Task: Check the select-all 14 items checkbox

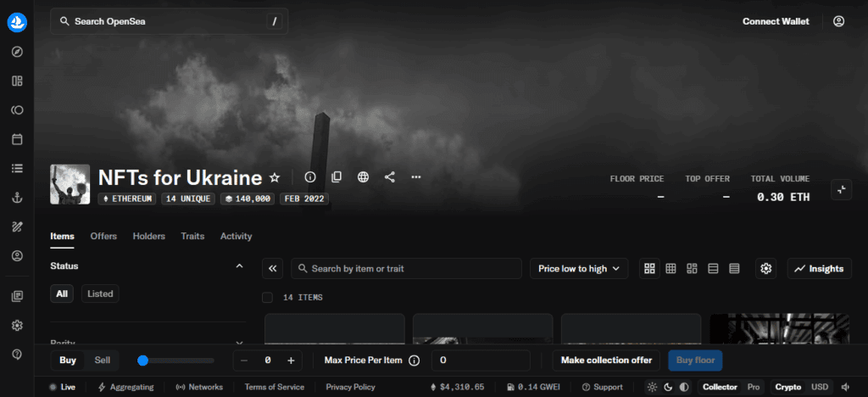Action: click(x=268, y=298)
